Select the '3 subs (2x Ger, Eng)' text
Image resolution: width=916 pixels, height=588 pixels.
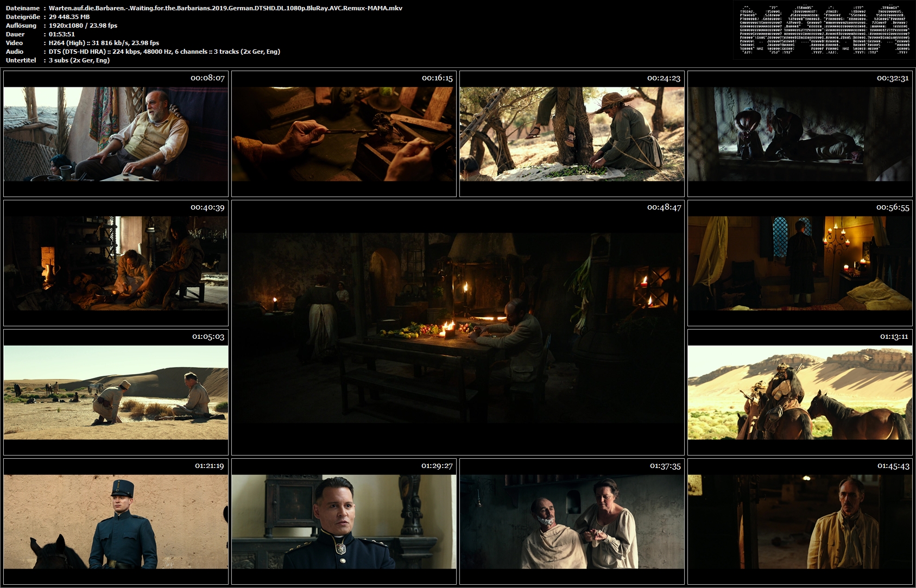coord(79,60)
